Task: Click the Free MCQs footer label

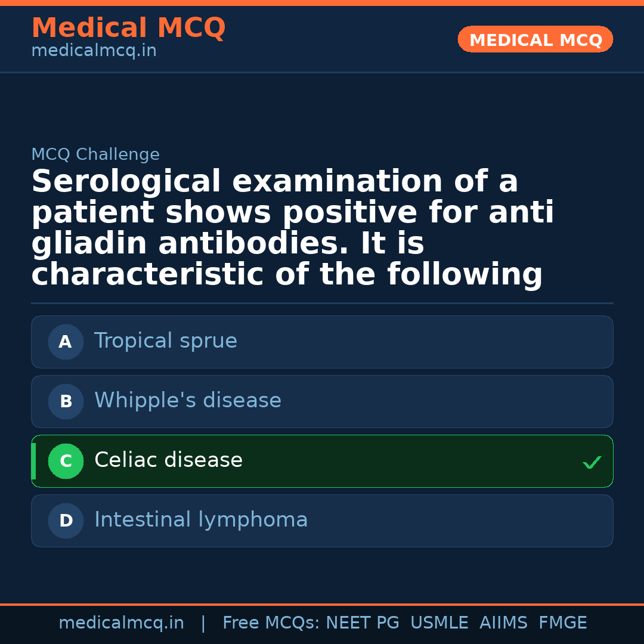Action: point(271,623)
